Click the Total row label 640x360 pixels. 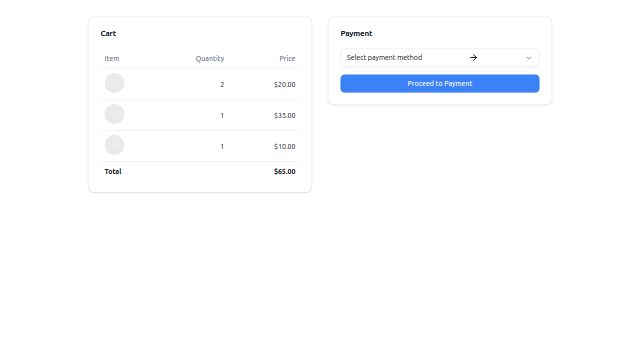(113, 171)
